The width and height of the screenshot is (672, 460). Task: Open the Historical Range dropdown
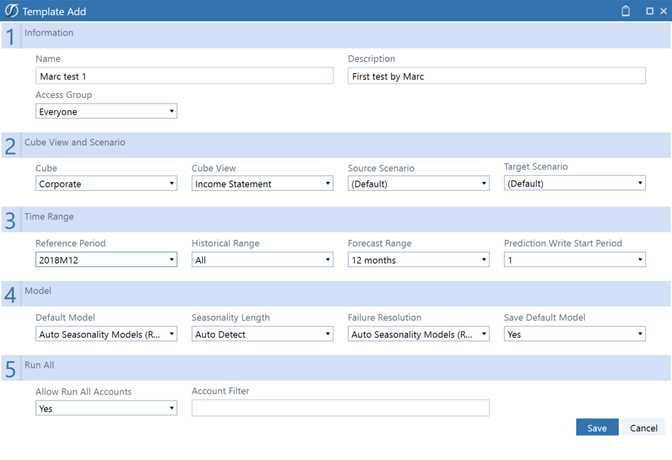click(x=262, y=260)
